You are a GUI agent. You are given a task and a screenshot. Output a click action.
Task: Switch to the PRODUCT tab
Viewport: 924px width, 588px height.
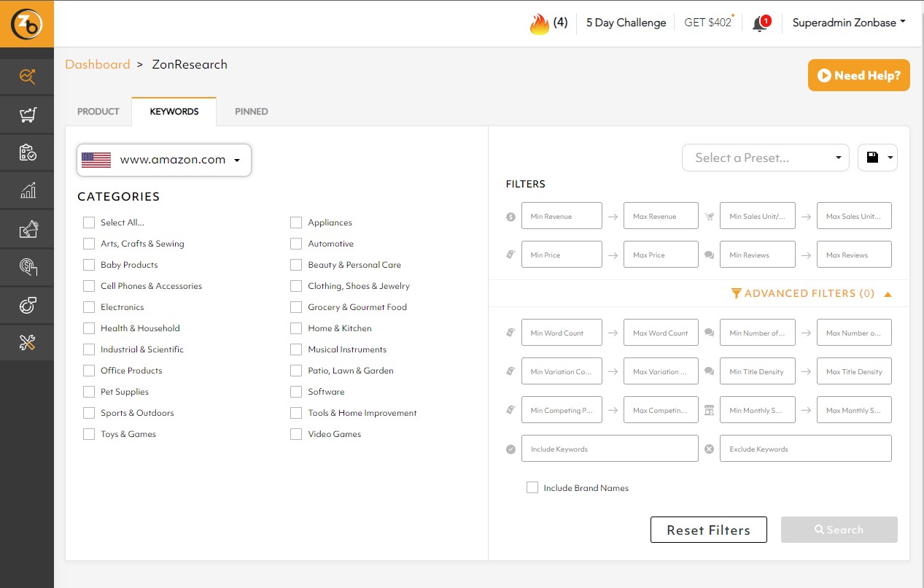[98, 111]
